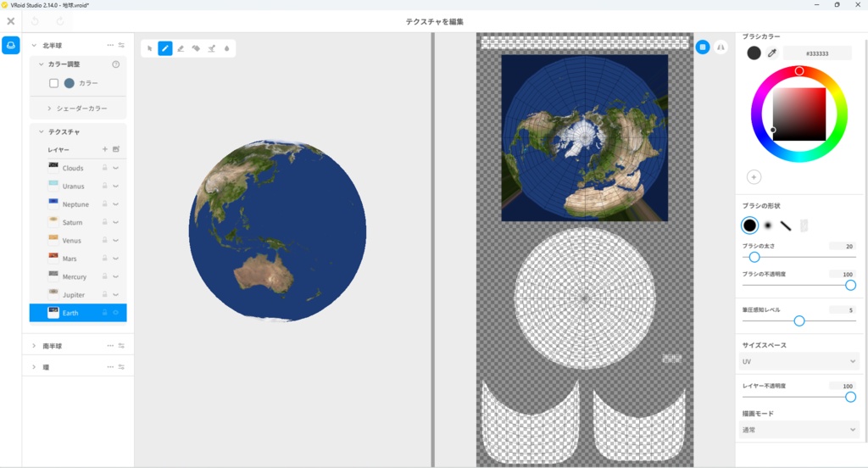Toggle lock on the Mars layer
Screen dimensions: 868x468
[x=104, y=258]
